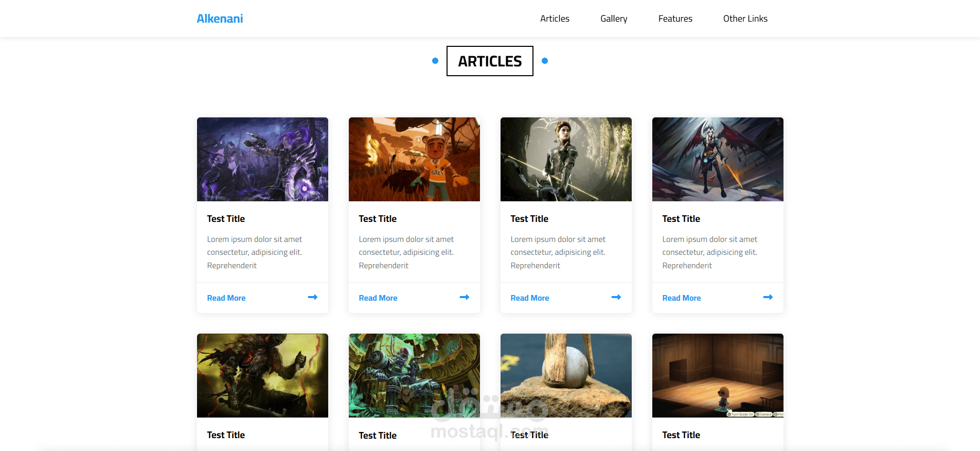Open the purple sci-fi gunner thumbnail
Screen dimensions: 980x451
click(262, 159)
